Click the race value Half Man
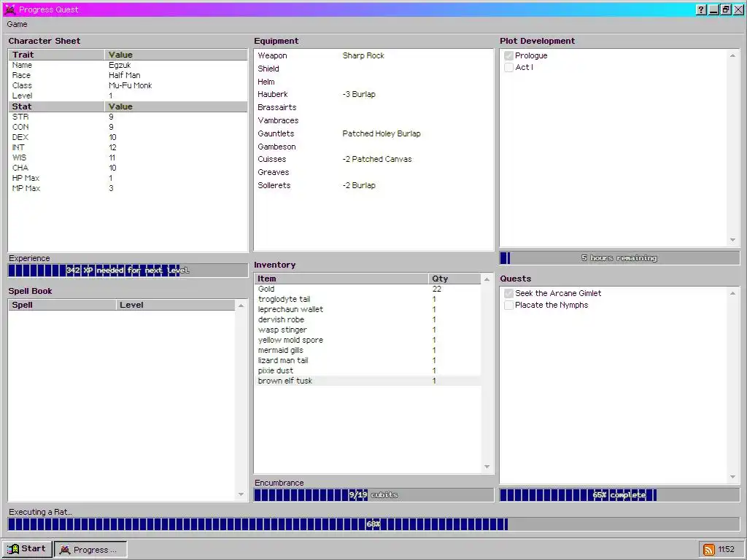The height and width of the screenshot is (560, 747). [124, 75]
